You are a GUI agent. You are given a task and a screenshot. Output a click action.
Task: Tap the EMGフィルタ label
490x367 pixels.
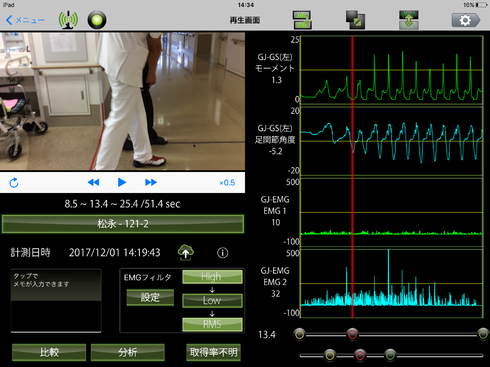[147, 277]
